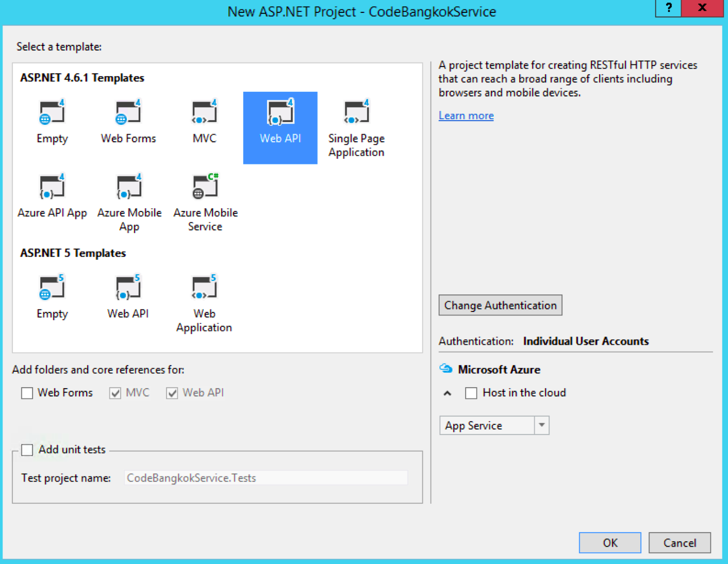Open the dialog help with the question mark
This screenshot has width=728, height=564.
[x=668, y=8]
